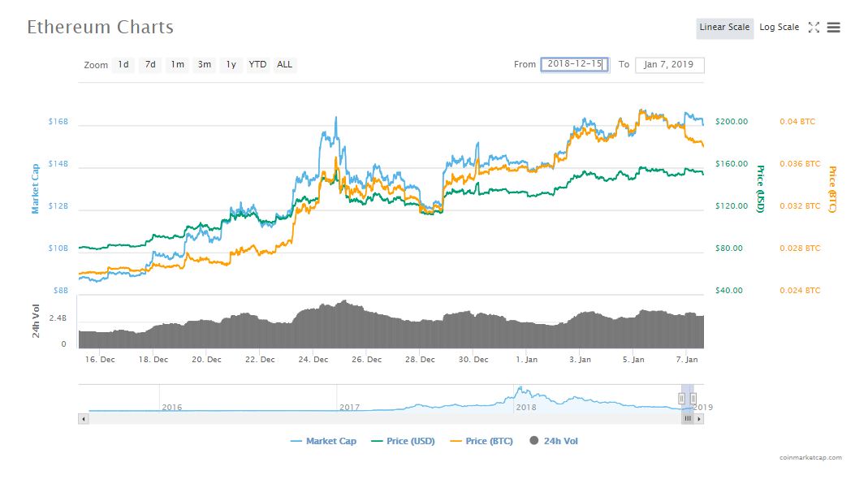Select ALL zoom range
The image size is (868, 484).
tap(284, 65)
